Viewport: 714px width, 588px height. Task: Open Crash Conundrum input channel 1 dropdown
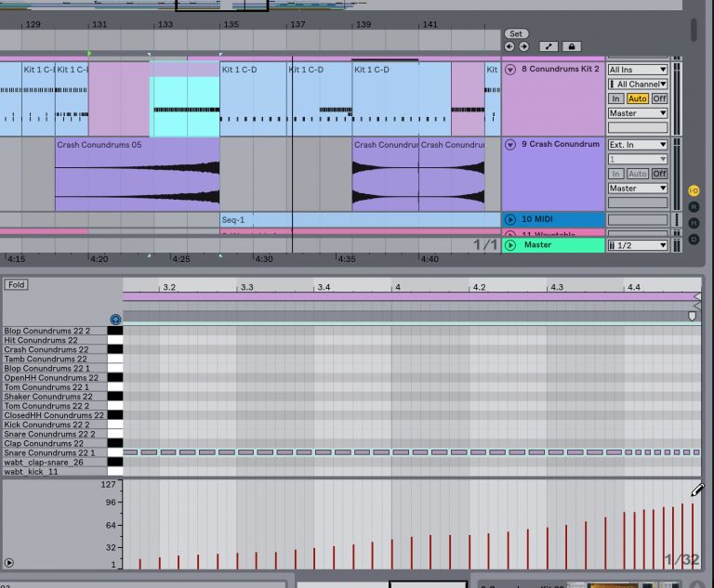638,159
